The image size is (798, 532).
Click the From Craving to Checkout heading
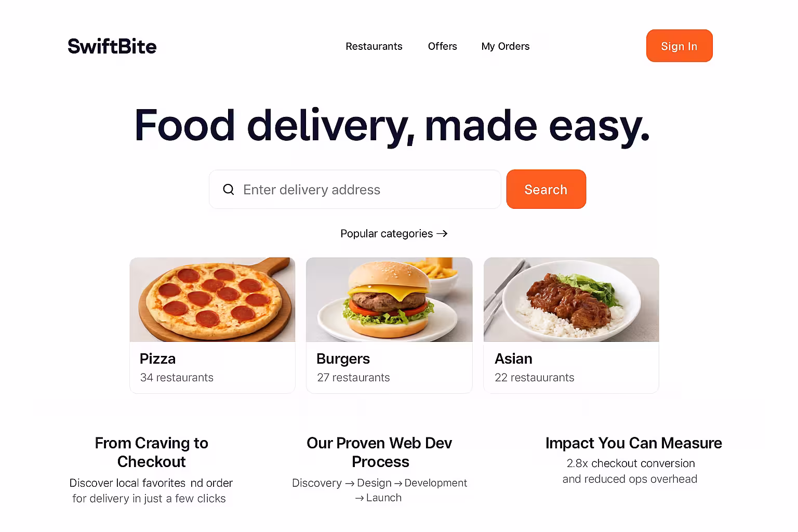coord(151,453)
